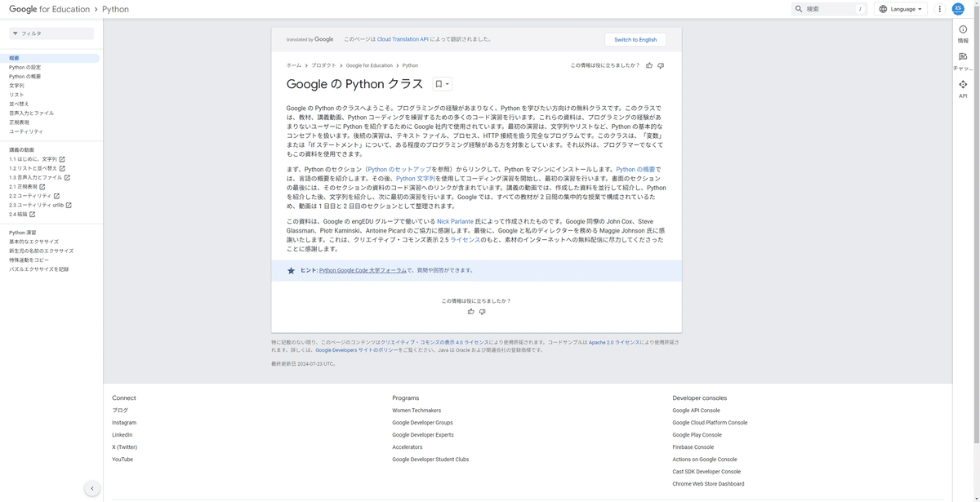Viewport: 980px width, 502px height.
Task: Open the vertical three-dot menu in header
Action: pyautogui.click(x=939, y=9)
